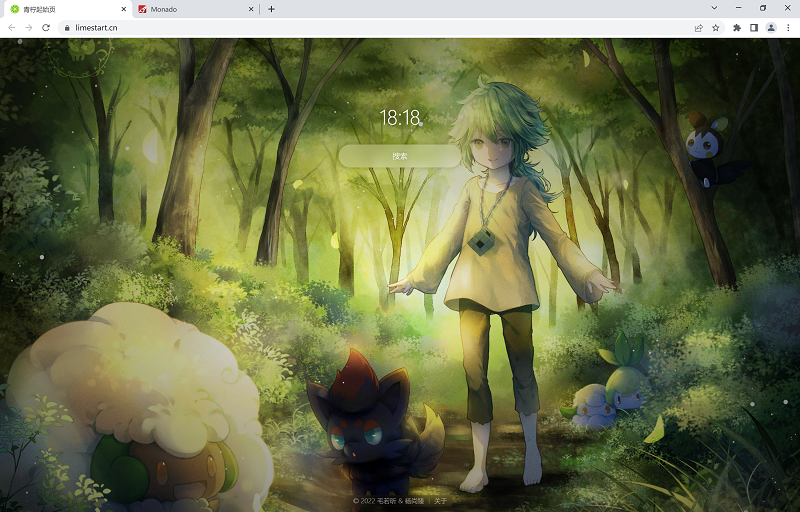
Task: Click the 搜索 search box
Action: [400, 156]
